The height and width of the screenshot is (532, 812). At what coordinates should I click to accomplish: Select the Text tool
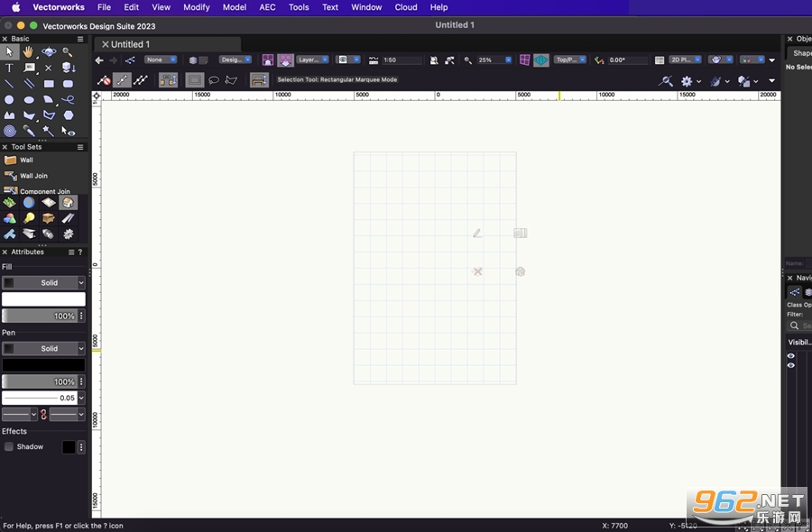click(9, 68)
